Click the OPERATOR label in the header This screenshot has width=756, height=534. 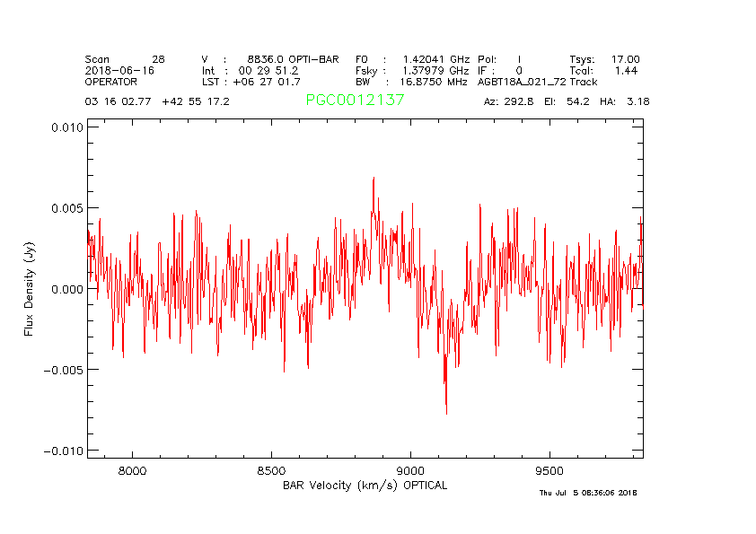112,82
